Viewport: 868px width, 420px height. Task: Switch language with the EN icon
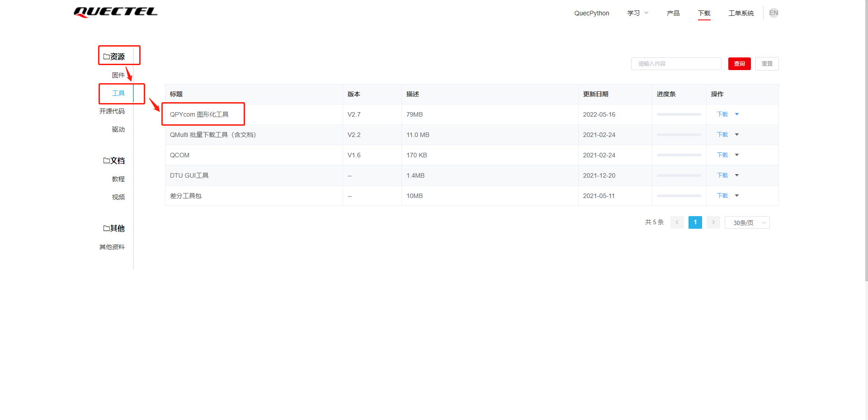(x=774, y=13)
